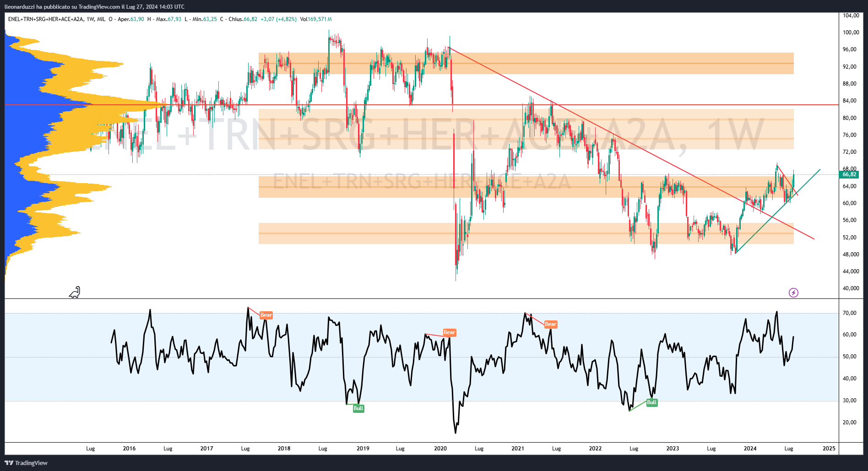Viewport: 868px width, 471px height.
Task: Click the symbol title ENEL+TRN+SRG+HER+ACE+A2A
Action: [x=46, y=19]
